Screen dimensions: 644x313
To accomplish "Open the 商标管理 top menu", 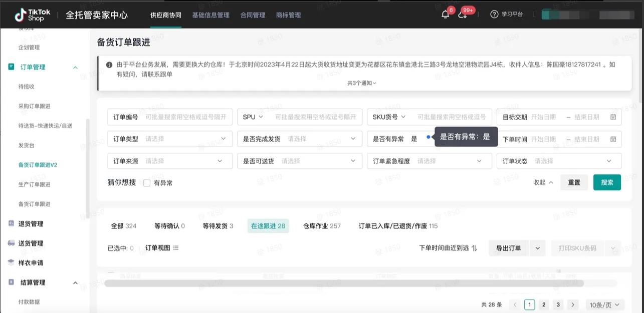I will 288,15.
